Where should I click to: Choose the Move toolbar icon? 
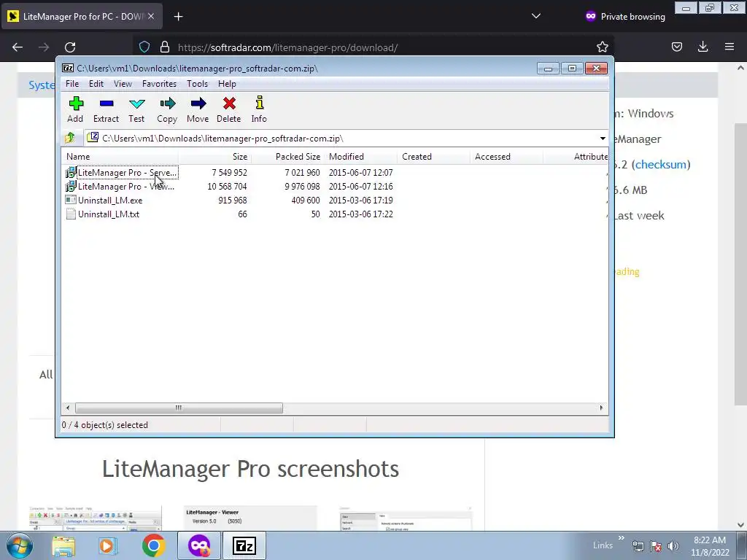[x=198, y=109]
